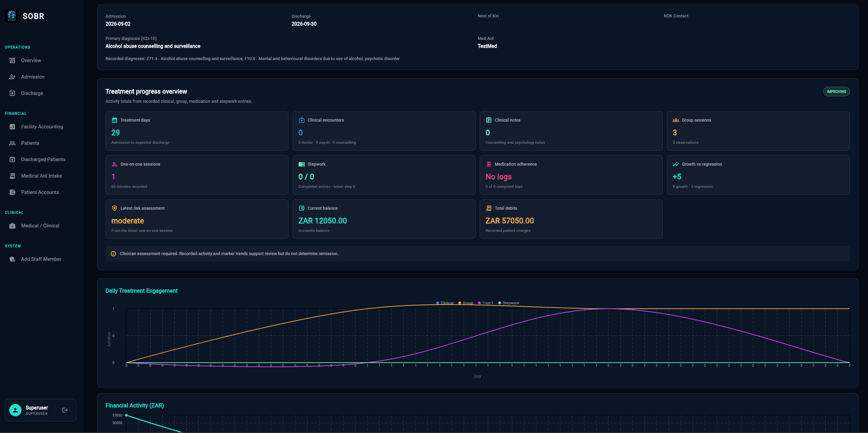Open Medical Aid Intake page
Image resolution: width=868 pixels, height=433 pixels.
(x=42, y=176)
